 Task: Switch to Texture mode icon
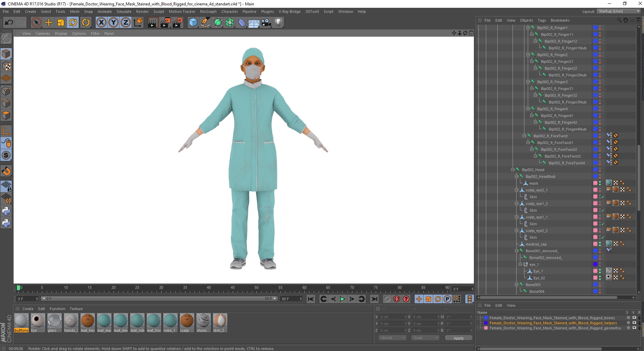[x=6, y=66]
